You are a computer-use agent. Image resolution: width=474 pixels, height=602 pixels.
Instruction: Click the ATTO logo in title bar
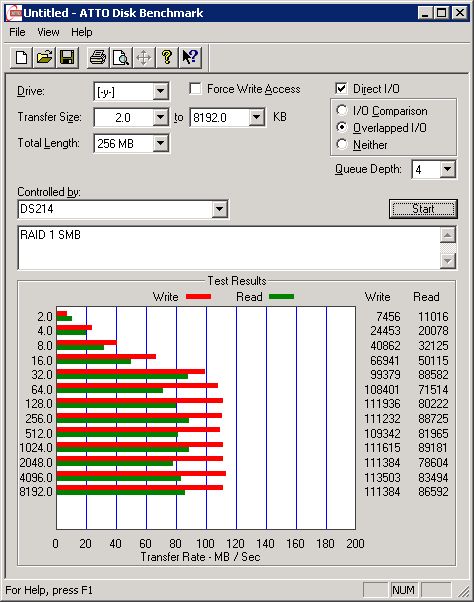pos(14,13)
